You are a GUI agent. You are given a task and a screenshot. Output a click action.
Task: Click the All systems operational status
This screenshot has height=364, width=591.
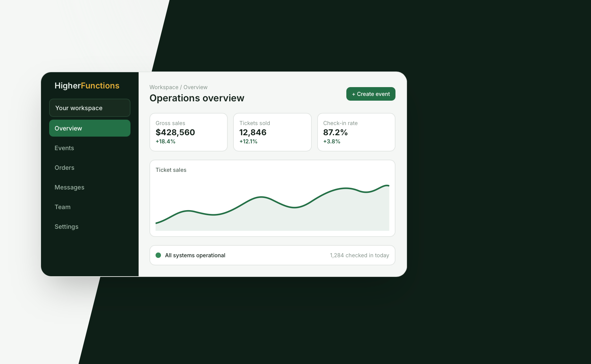pyautogui.click(x=195, y=255)
